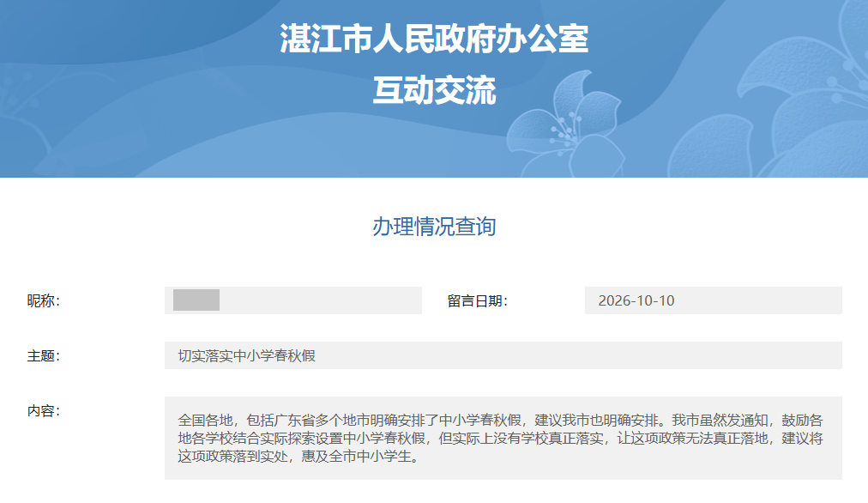
Task: Click the 昵称 nickname field
Action: (x=292, y=300)
